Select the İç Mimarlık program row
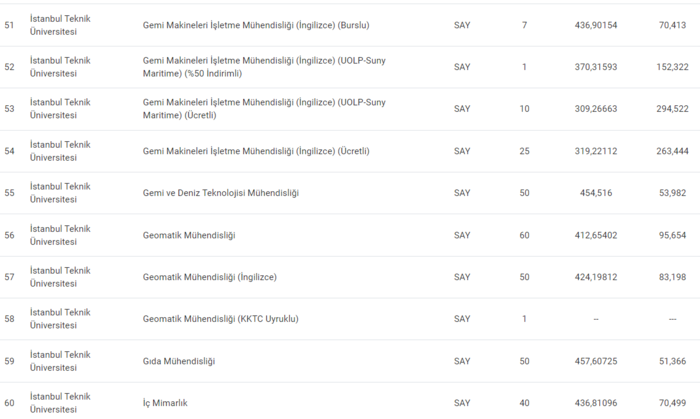The width and height of the screenshot is (700, 419). 165,402
